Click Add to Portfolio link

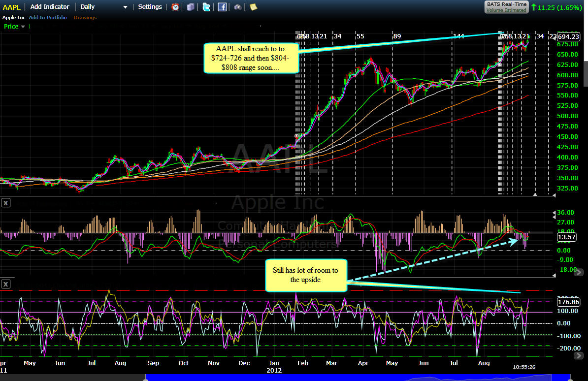[48, 18]
